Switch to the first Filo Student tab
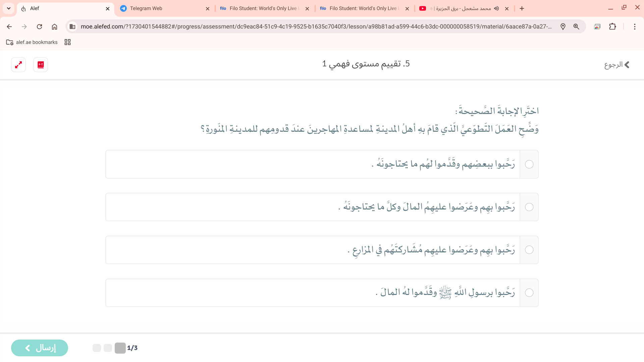Screen dimensions: 644x362 tap(262, 8)
